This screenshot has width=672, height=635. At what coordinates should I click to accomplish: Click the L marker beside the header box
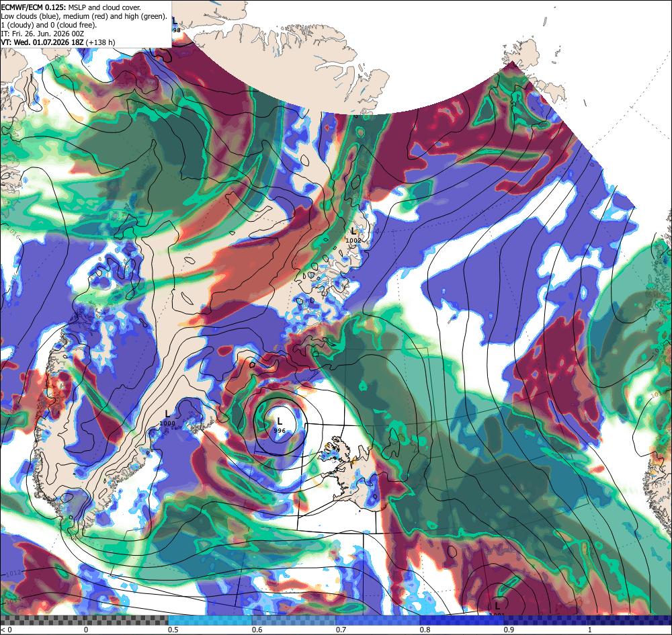[x=175, y=24]
